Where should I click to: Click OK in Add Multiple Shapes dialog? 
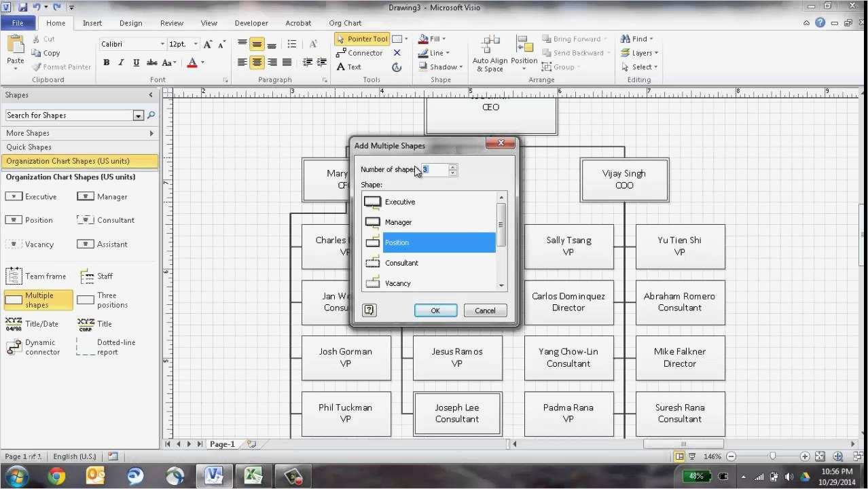click(435, 310)
